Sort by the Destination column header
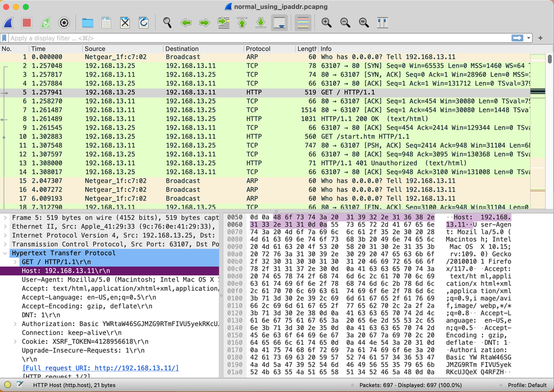The height and width of the screenshot is (392, 554). point(203,49)
